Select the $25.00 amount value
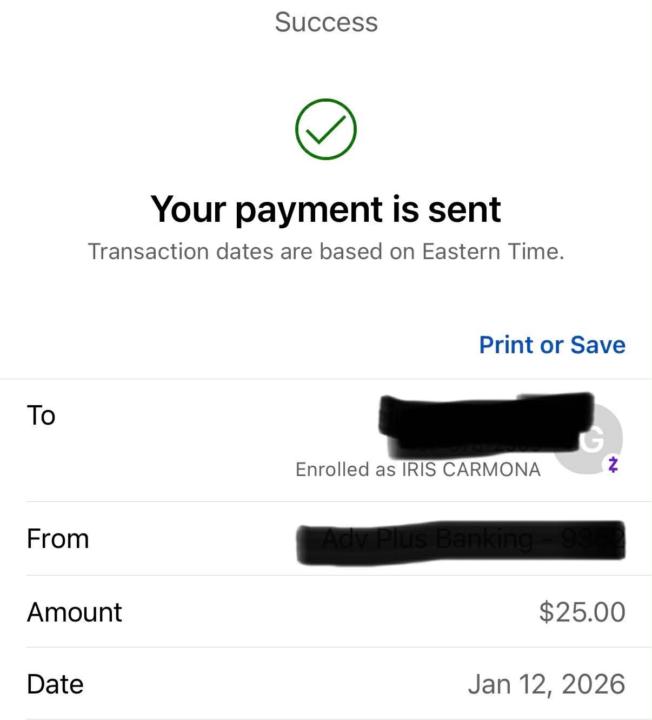Screen dimensions: 652x720 tap(582, 612)
